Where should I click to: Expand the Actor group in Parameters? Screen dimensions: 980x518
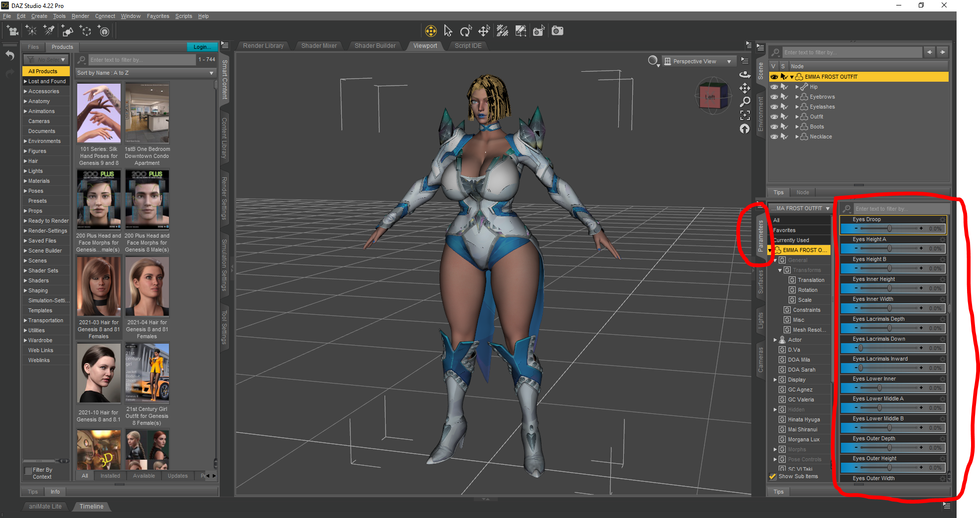[775, 340]
